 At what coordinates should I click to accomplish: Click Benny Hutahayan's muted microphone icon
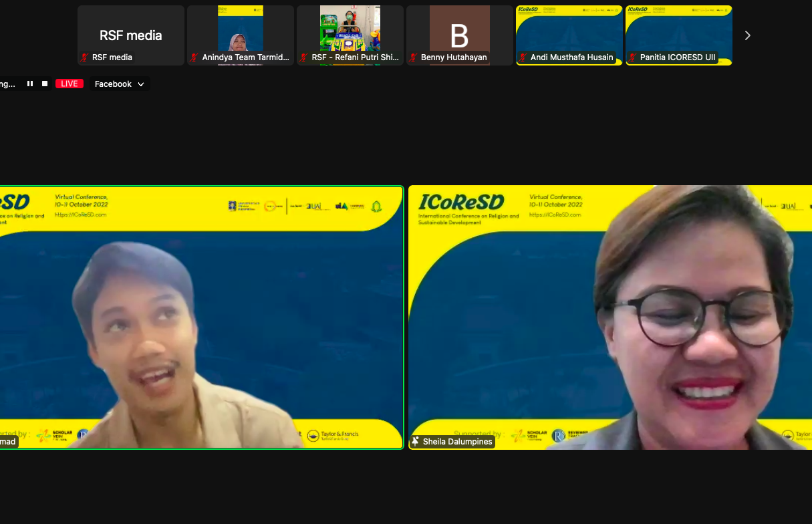(414, 57)
